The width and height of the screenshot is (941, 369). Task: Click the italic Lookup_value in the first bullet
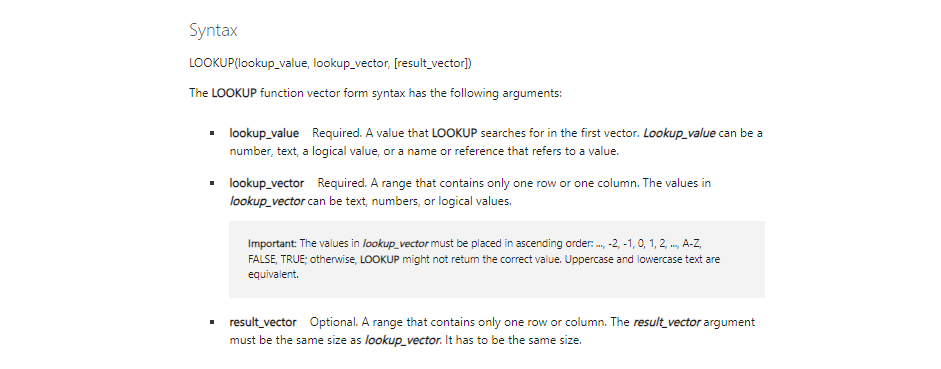(x=679, y=133)
